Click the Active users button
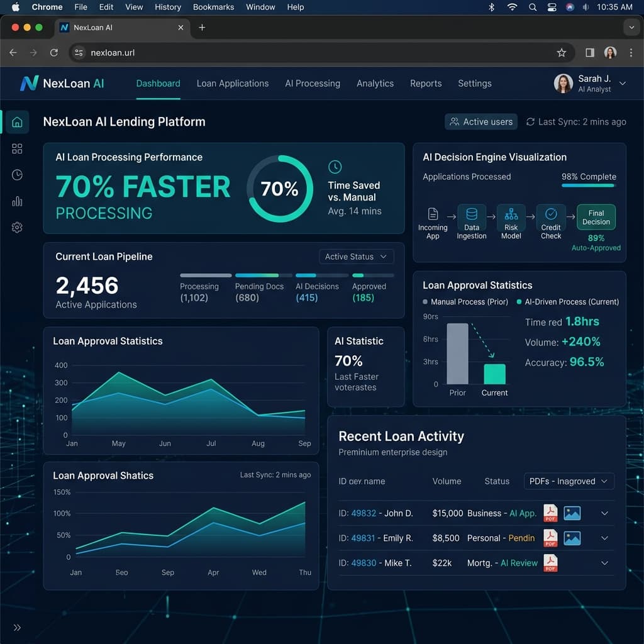 481,122
